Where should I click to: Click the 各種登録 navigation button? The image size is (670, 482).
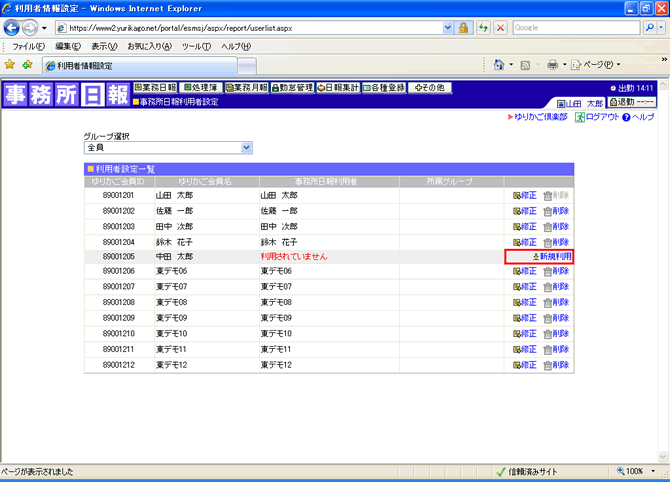tap(384, 88)
